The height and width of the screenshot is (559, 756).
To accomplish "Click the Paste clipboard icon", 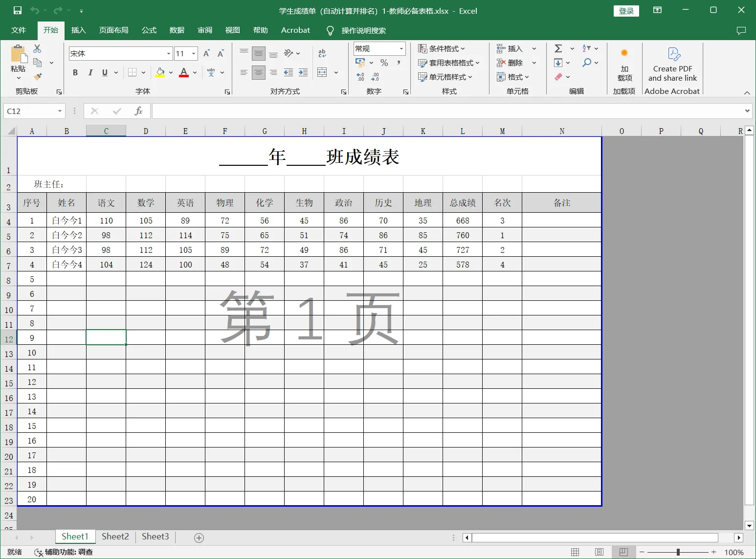I will tap(18, 53).
